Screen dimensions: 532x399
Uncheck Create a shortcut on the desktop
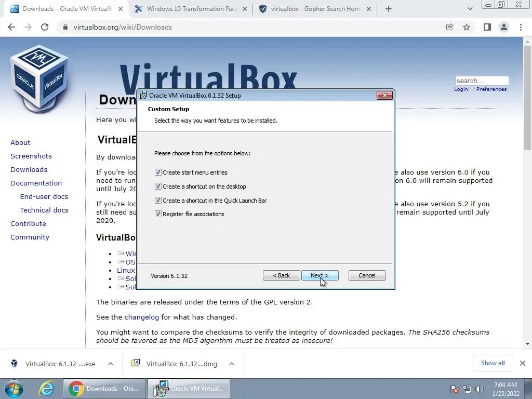158,187
